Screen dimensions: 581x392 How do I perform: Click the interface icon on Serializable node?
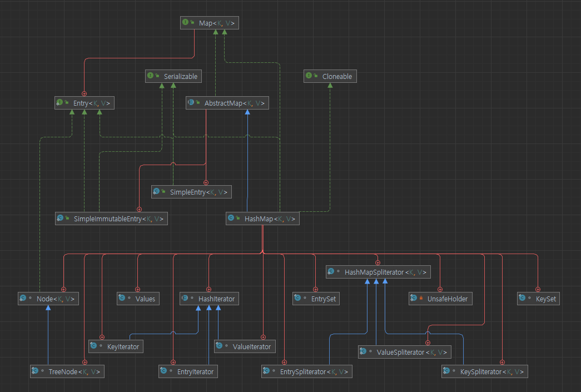151,76
